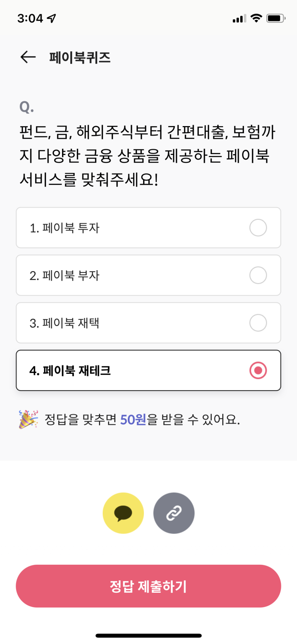Tap the 50원 reward highlighted text
This screenshot has width=297, height=644.
133,419
